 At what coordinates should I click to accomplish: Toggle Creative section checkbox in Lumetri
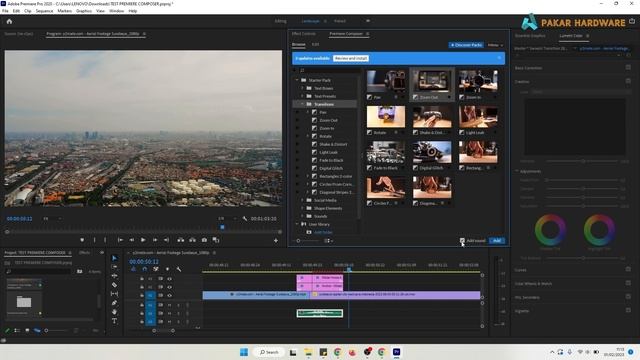628,81
